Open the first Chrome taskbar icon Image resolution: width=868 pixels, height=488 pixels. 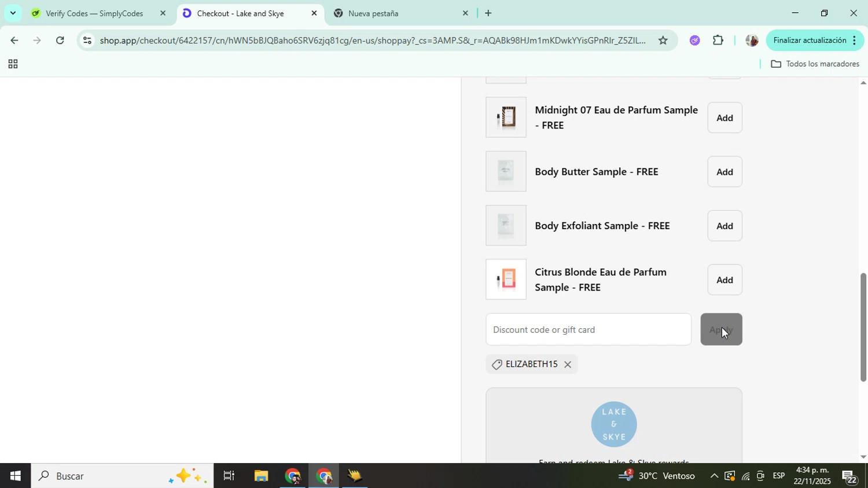tap(292, 476)
